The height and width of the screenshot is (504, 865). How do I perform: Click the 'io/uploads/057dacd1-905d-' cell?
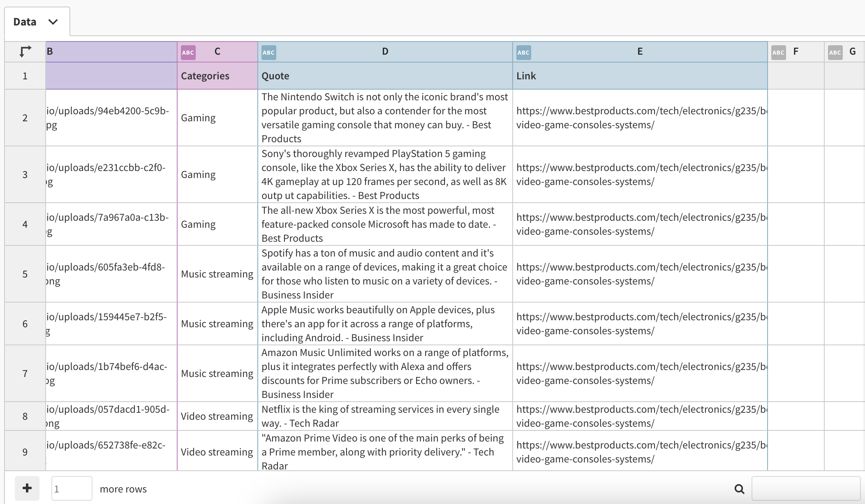coord(111,416)
